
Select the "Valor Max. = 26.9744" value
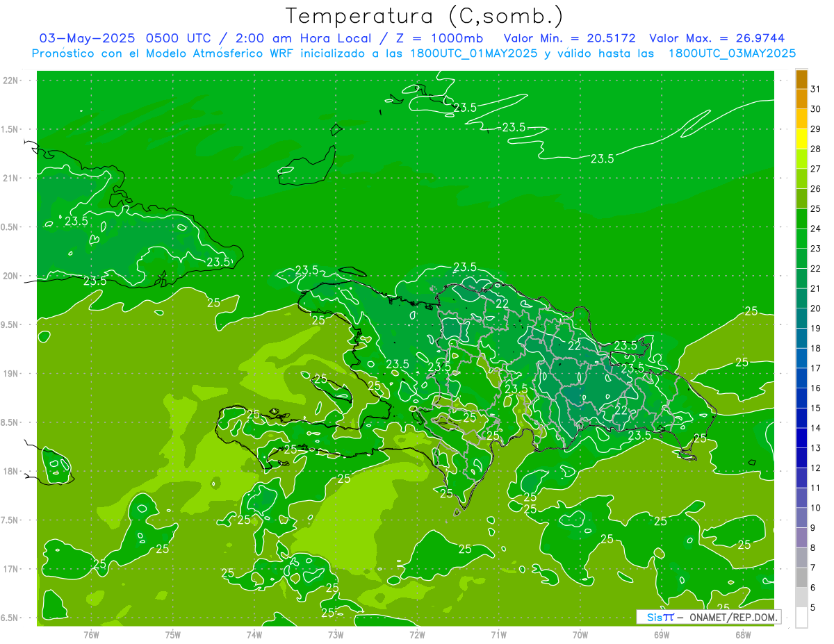point(717,38)
